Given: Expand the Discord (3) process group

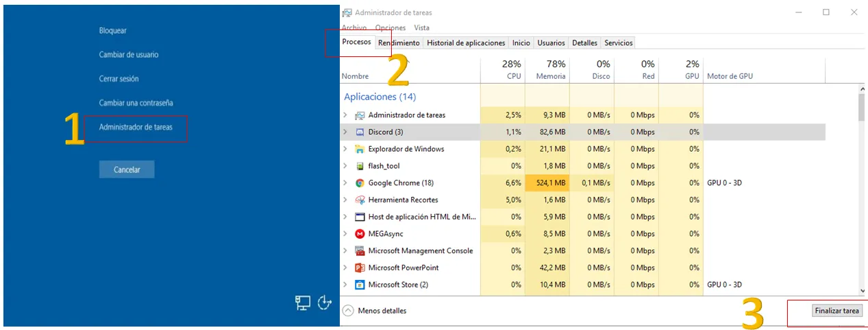Looking at the screenshot, I should click(345, 132).
